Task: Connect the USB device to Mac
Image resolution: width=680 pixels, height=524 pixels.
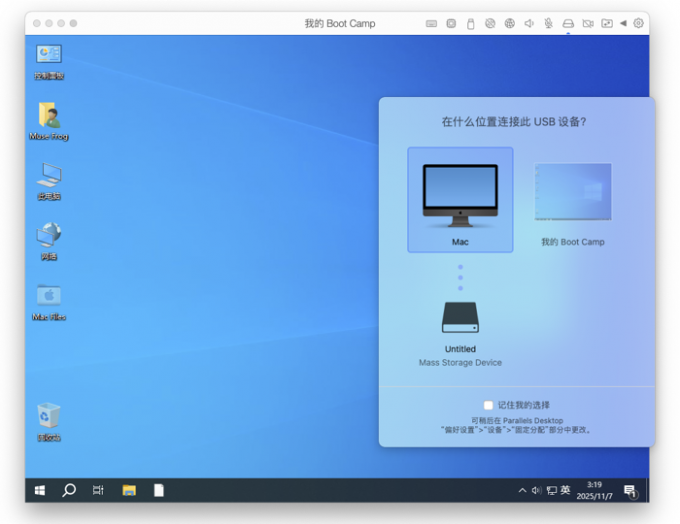Action: click(460, 200)
